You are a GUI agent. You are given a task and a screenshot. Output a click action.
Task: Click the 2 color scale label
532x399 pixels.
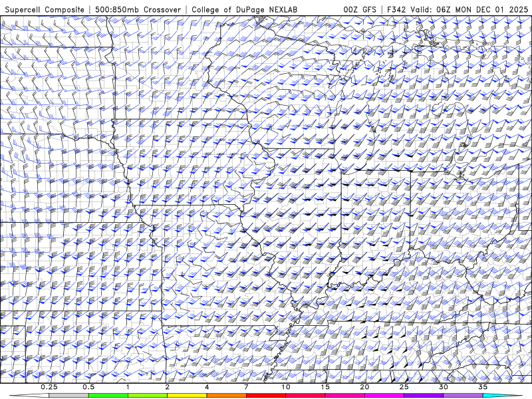coord(168,387)
